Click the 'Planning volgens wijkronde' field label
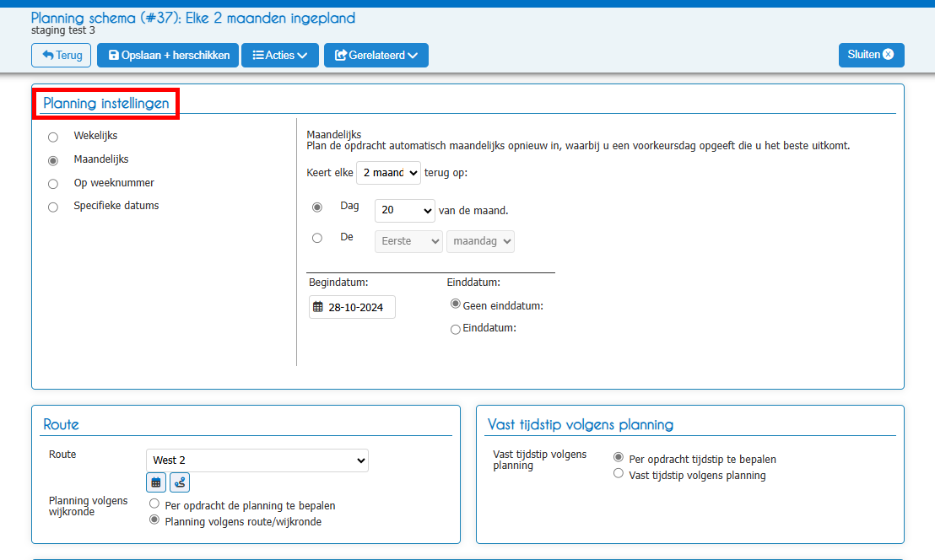This screenshot has height=560, width=935. coord(89,506)
